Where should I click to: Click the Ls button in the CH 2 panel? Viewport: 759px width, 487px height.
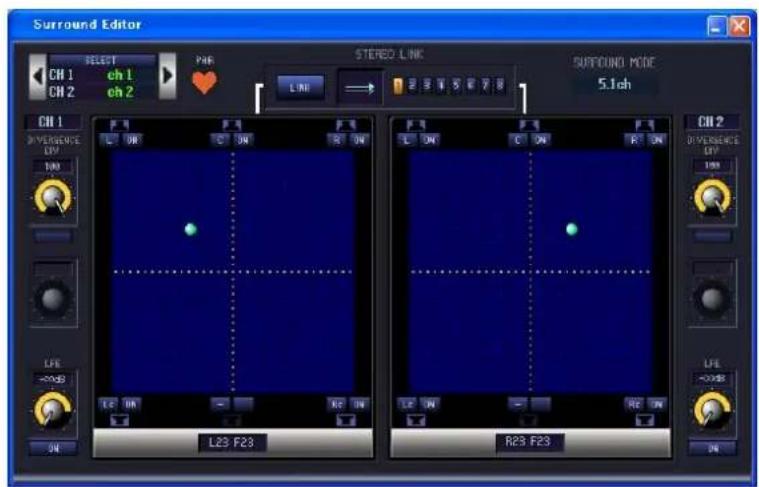[406, 404]
